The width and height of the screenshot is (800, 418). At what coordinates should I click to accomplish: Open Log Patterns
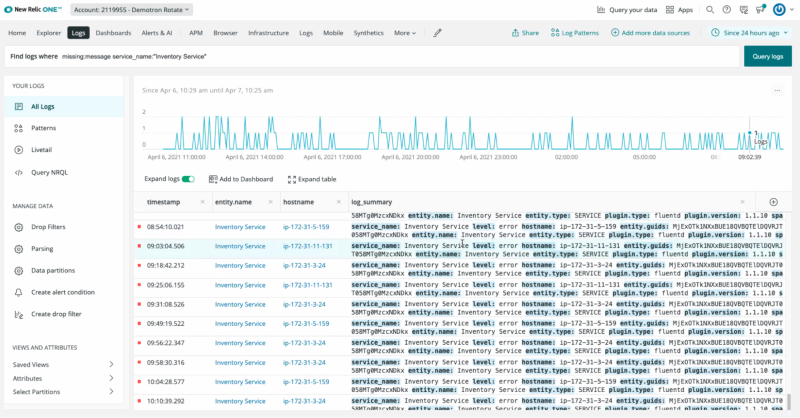tap(574, 33)
